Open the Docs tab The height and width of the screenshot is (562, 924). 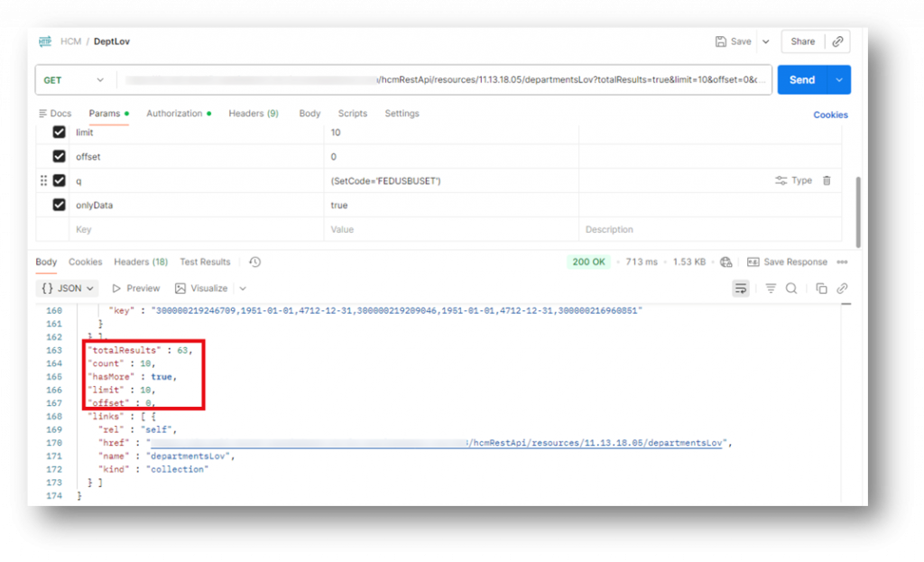click(x=55, y=113)
